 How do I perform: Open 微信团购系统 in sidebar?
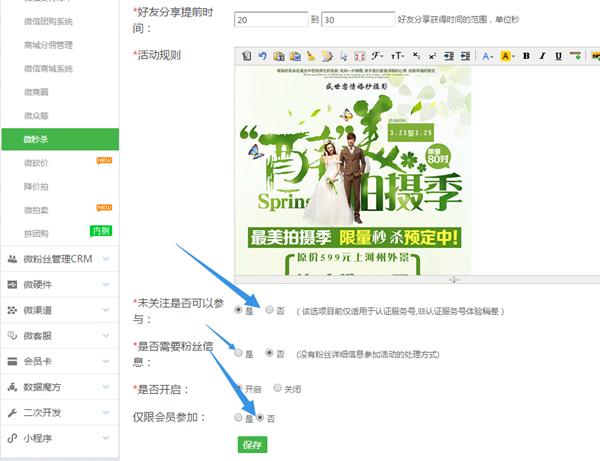point(48,21)
